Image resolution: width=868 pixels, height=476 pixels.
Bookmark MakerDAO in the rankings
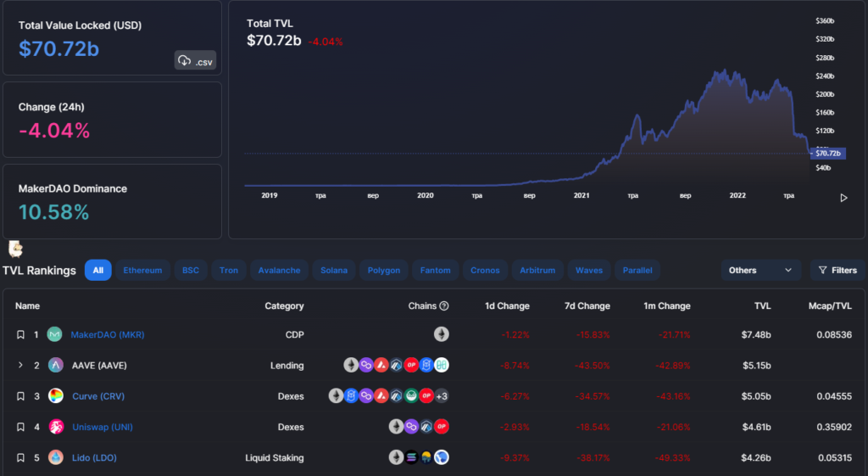[x=20, y=335]
